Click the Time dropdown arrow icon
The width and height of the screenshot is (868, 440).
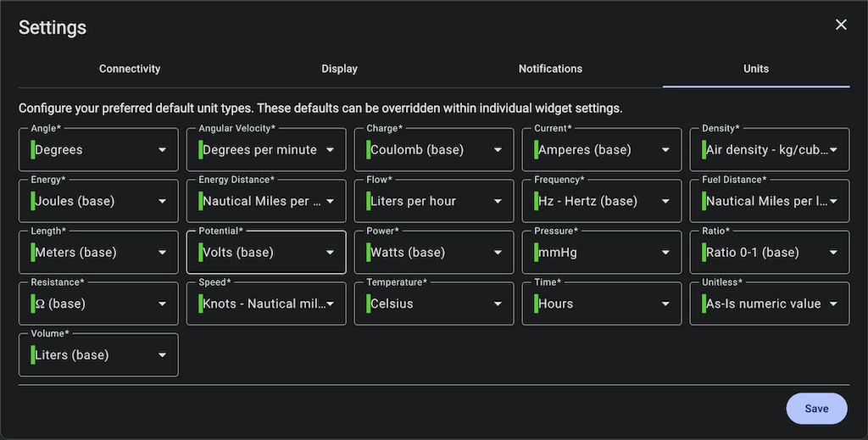click(x=665, y=304)
